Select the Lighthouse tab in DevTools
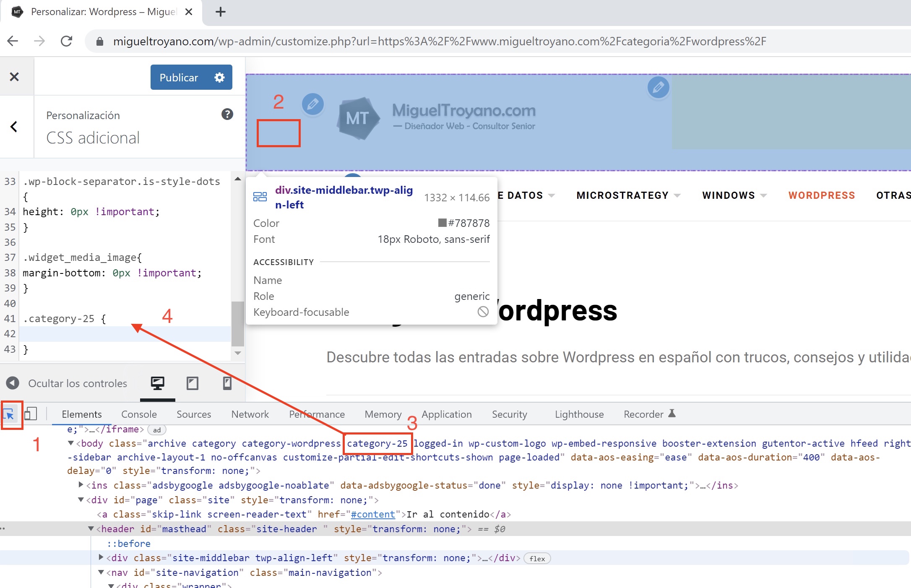 coord(579,414)
